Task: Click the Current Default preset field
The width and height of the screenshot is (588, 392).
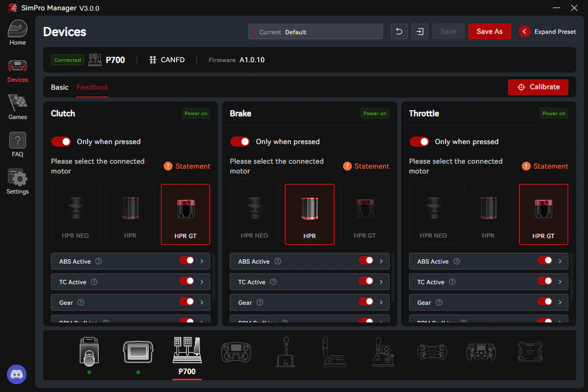Action: tap(316, 31)
